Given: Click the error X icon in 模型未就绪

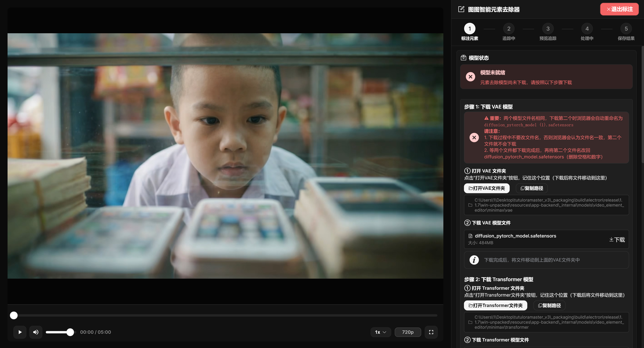Looking at the screenshot, I should coord(471,77).
